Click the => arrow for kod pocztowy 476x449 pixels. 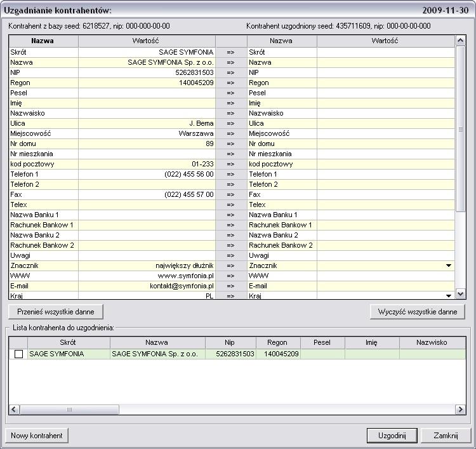(x=231, y=164)
